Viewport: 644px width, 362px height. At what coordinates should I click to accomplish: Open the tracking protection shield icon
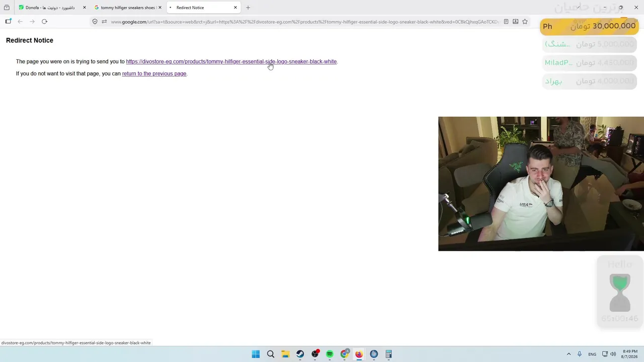pyautogui.click(x=95, y=22)
